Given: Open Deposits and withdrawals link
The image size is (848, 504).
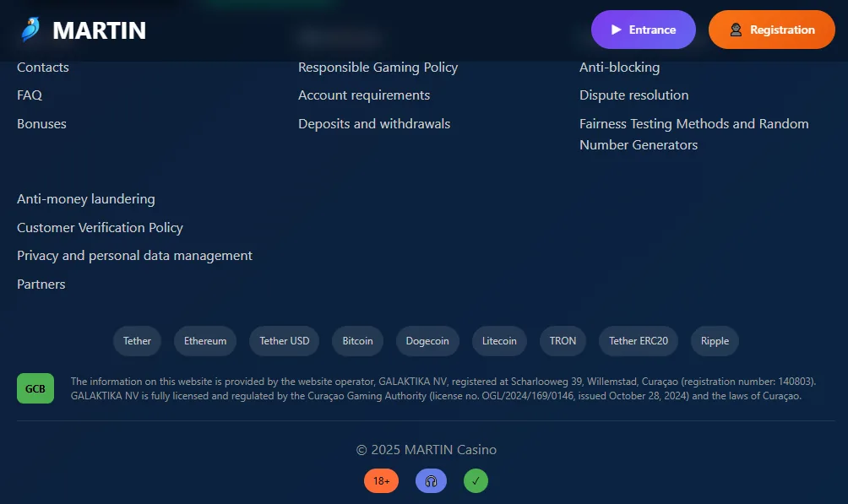Looking at the screenshot, I should 374,124.
